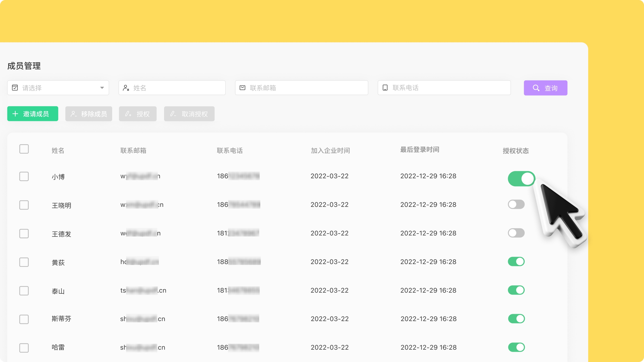Screen dimensions: 644x362
Task: Click the plus icon on 邀请成员
Action: click(15, 114)
